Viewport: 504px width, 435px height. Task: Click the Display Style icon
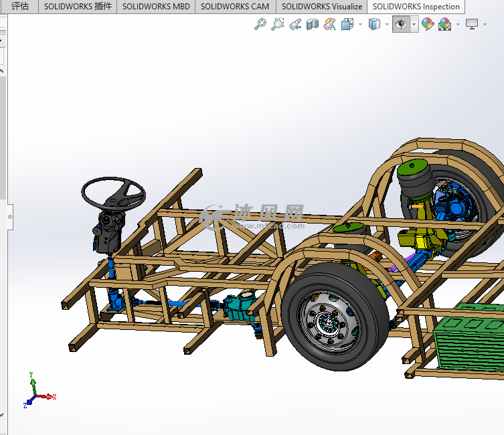pos(374,25)
